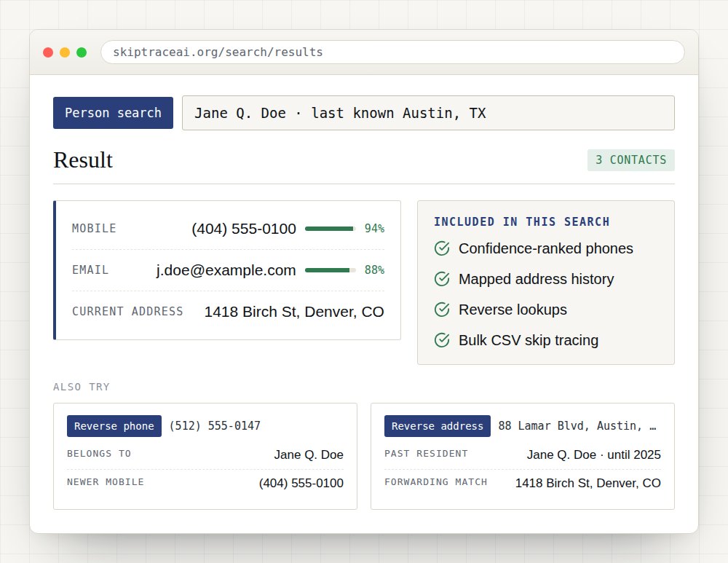Click check icon beside Bulk CSV skip tracing
The height and width of the screenshot is (563, 728).
(x=442, y=340)
